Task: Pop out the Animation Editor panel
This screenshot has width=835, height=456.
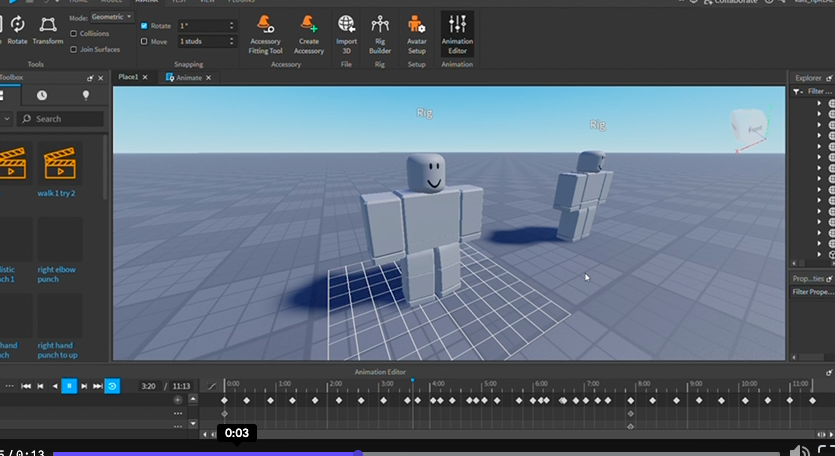Action: (829, 372)
